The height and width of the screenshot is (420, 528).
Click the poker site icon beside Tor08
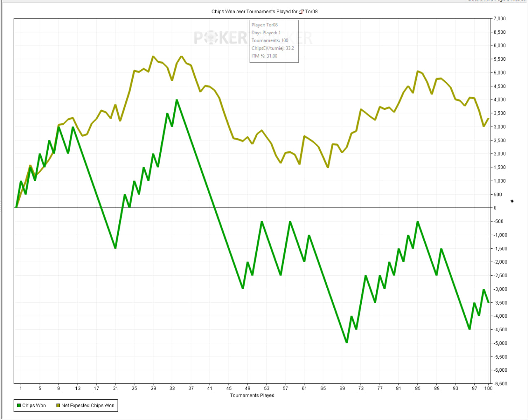tap(301, 12)
